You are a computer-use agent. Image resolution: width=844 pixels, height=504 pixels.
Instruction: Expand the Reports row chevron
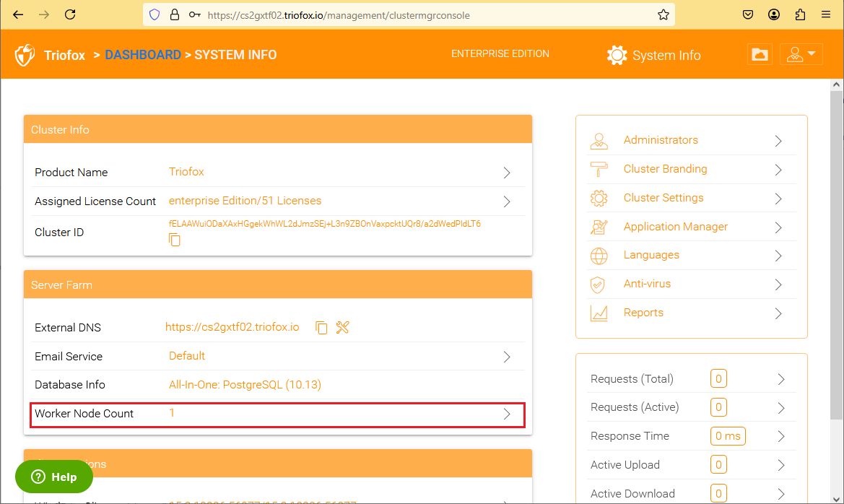(x=778, y=313)
